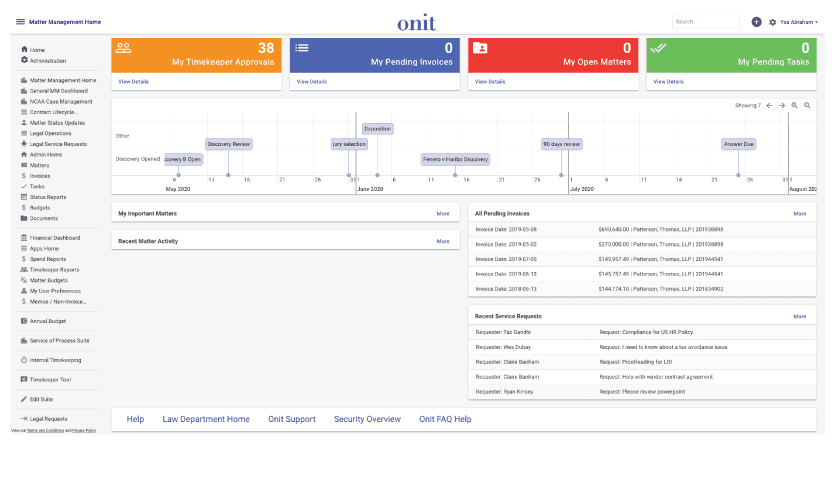Click More in Recent Matter Activity

[x=443, y=241]
